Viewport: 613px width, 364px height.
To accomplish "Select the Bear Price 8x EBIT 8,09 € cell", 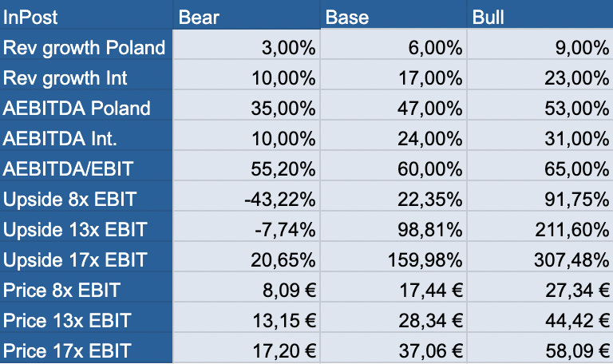I will [247, 287].
